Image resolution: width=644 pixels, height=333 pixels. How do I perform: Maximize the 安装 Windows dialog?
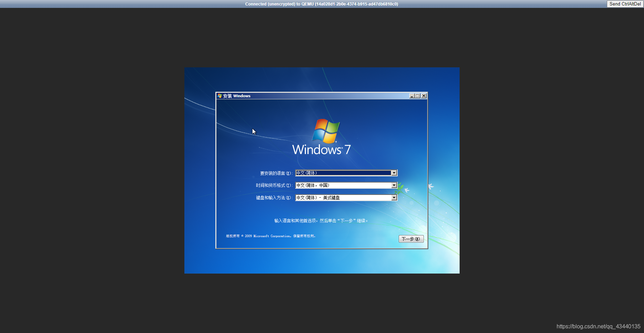[x=418, y=96]
